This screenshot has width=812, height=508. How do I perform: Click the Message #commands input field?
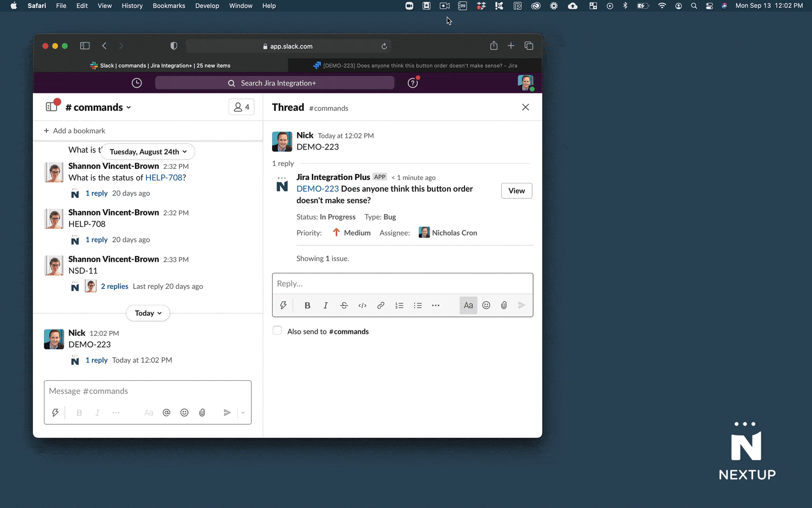pos(148,391)
